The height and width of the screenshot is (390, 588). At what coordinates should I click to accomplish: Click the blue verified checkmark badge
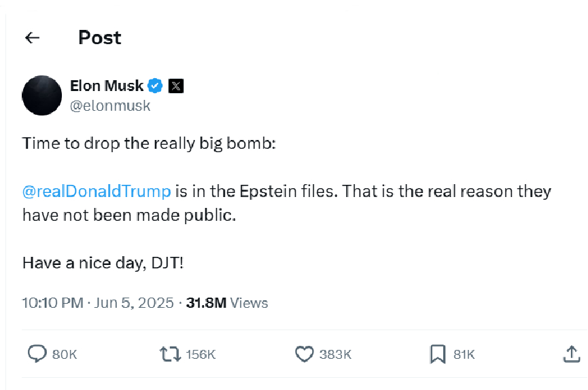156,86
